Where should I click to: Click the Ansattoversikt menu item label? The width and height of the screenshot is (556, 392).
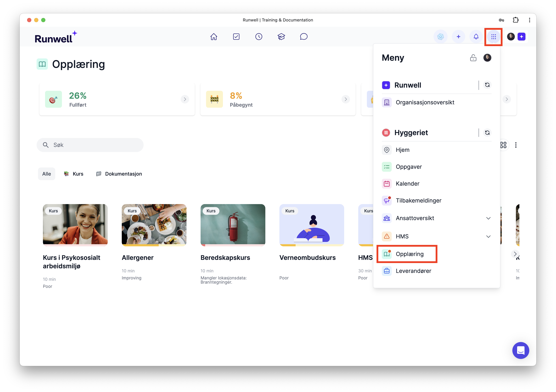(x=415, y=218)
